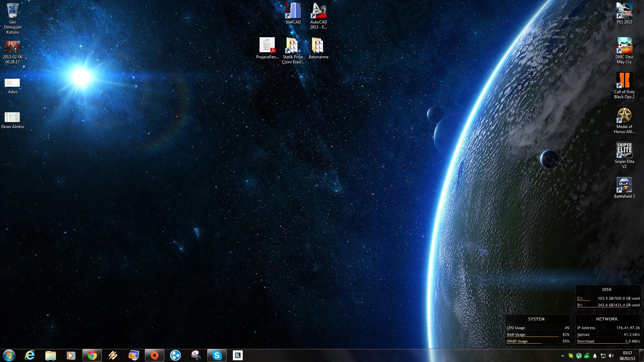This screenshot has height=362, width=644.
Task: Click the IP Address row
Action: click(608, 328)
